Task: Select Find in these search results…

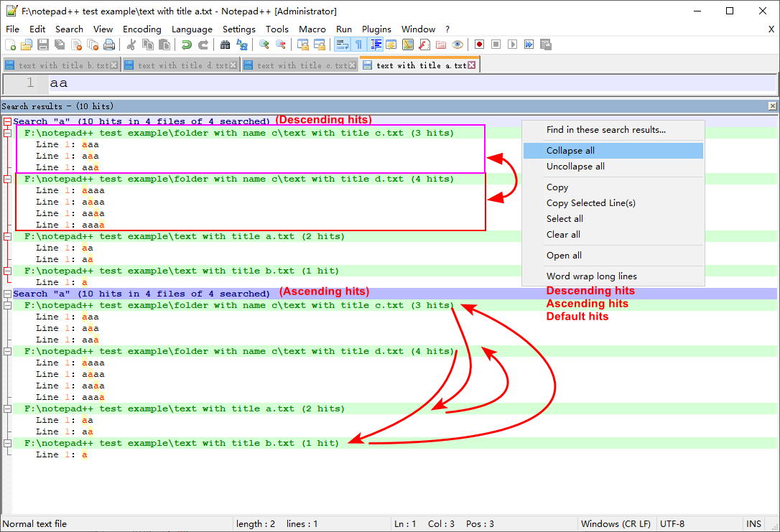Action: tap(613, 130)
